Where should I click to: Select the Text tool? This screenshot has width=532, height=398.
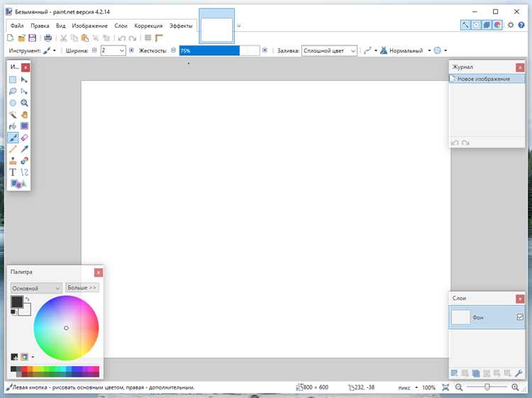[x=13, y=172]
